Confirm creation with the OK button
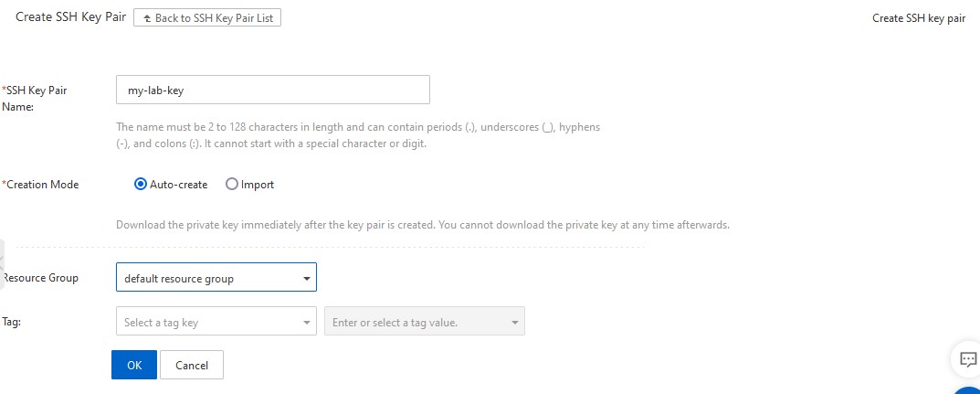 [x=134, y=365]
